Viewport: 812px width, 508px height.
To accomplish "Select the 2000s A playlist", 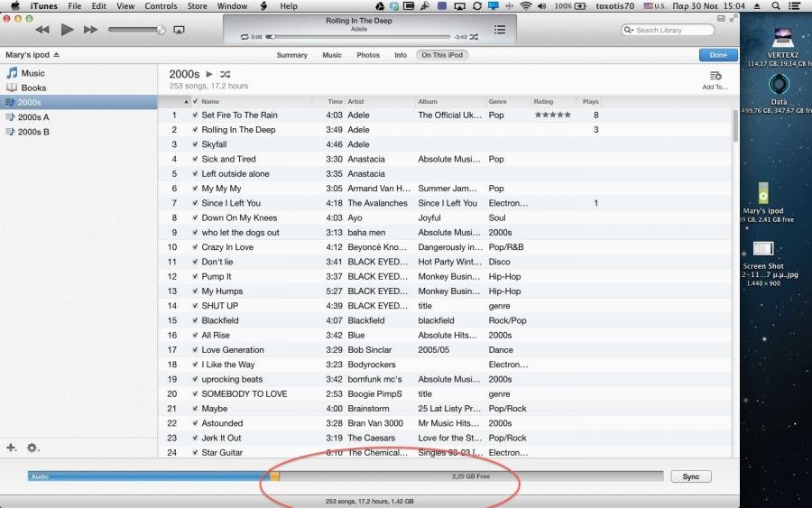I will 78,117.
